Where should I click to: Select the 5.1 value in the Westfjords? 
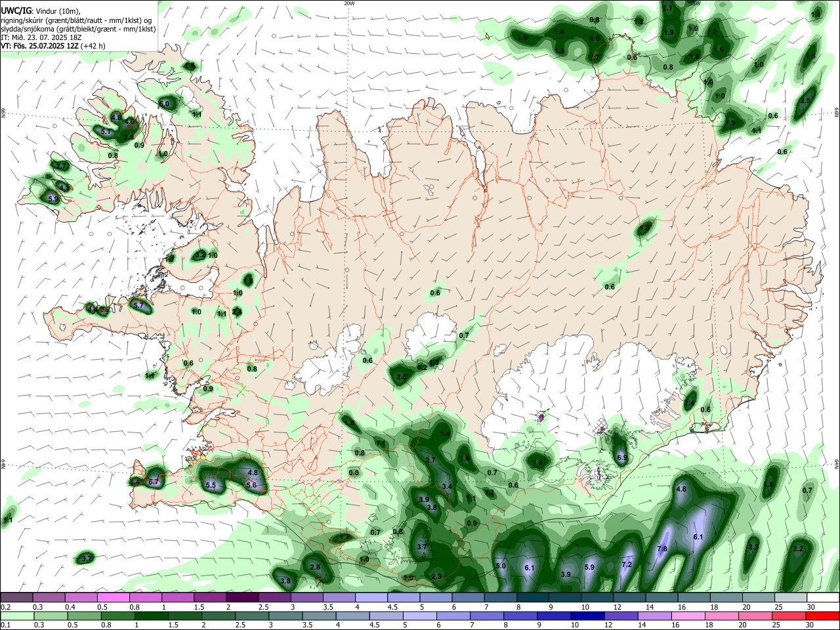tap(106, 131)
